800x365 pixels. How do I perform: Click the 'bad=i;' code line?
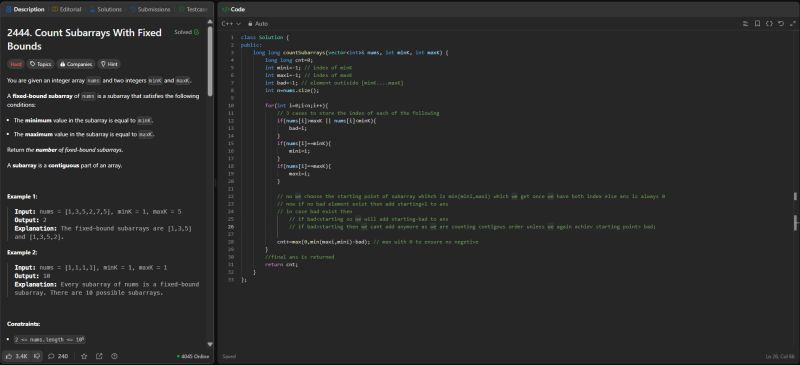[x=297, y=128]
